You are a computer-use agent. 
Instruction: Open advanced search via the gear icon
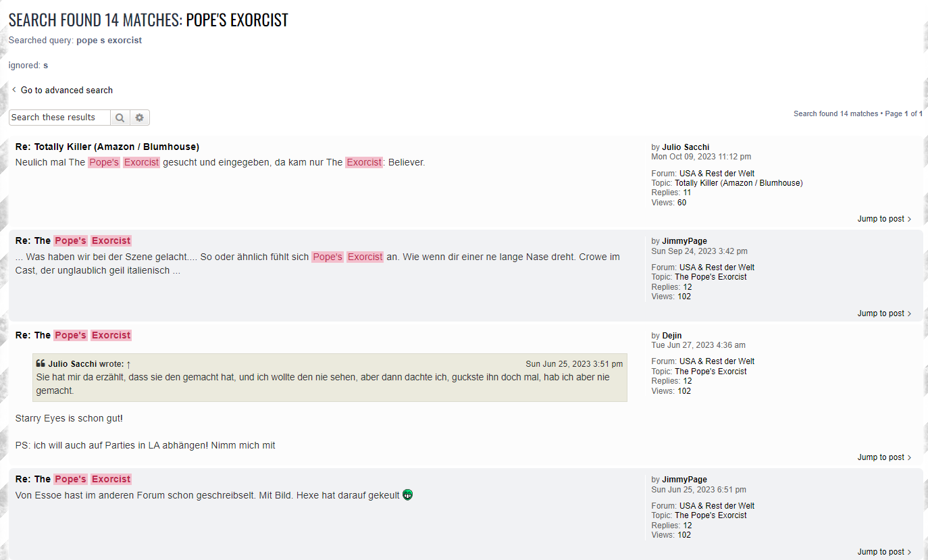[140, 118]
